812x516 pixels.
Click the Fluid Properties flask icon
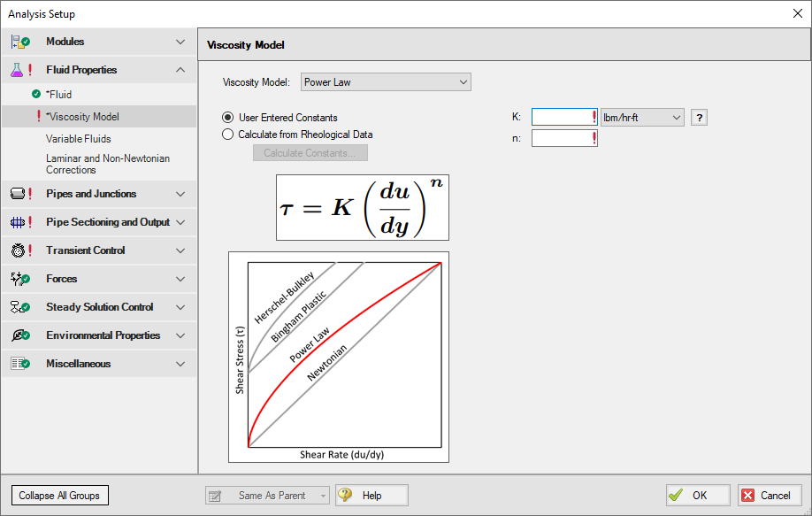(x=19, y=69)
